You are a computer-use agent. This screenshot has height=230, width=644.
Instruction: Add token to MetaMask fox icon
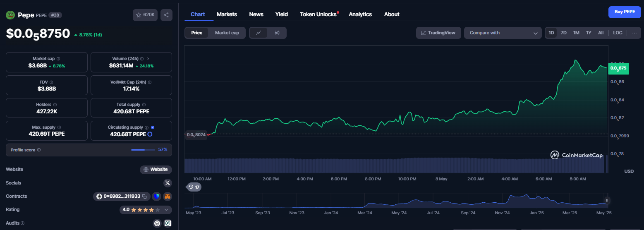(x=168, y=196)
